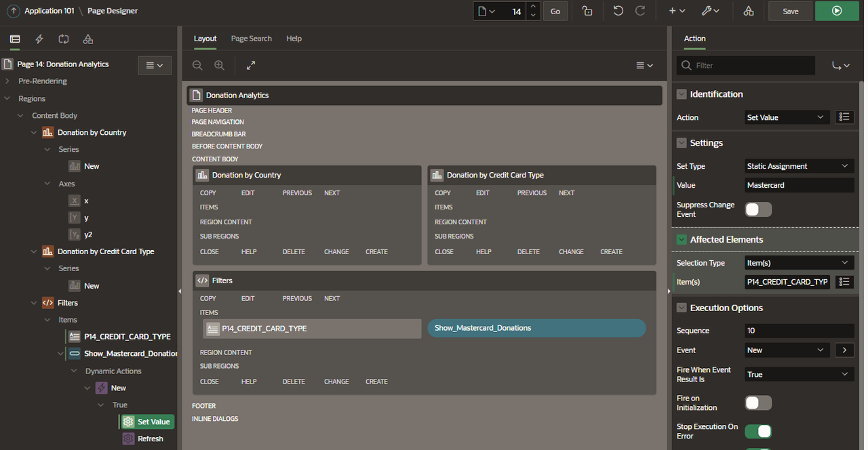Open the Create plus menu

point(677,11)
